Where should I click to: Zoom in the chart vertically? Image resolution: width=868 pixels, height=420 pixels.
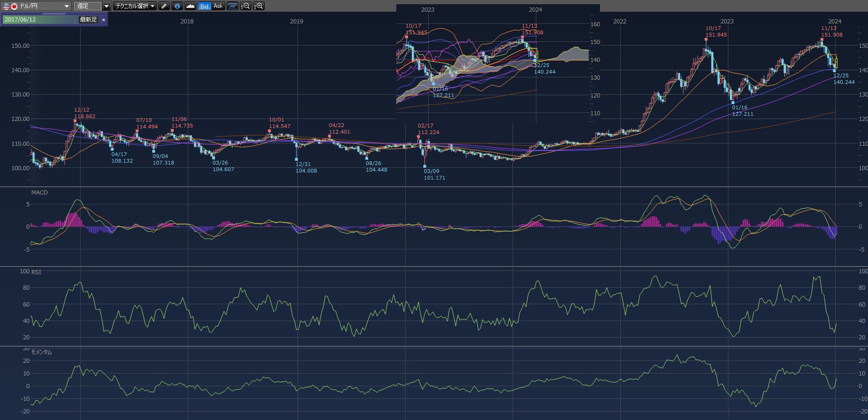coord(259,6)
